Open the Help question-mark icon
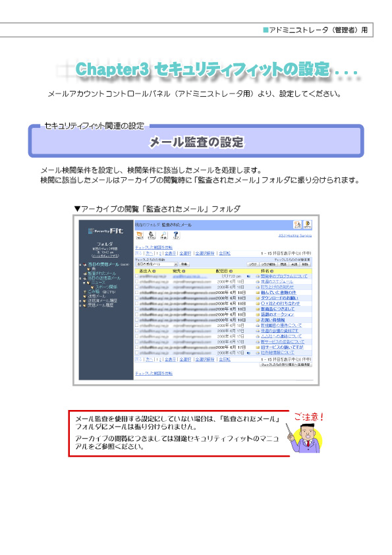This screenshot has width=392, height=555. click(175, 235)
